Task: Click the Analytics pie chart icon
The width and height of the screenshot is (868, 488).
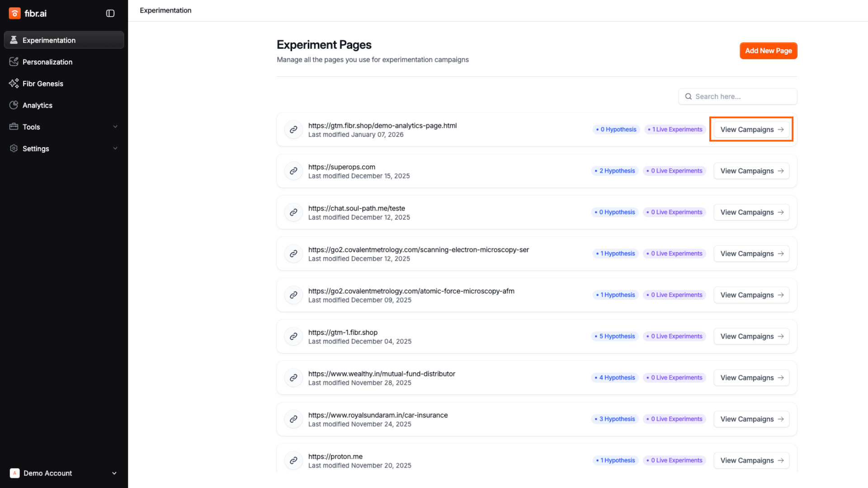Action: 14,105
